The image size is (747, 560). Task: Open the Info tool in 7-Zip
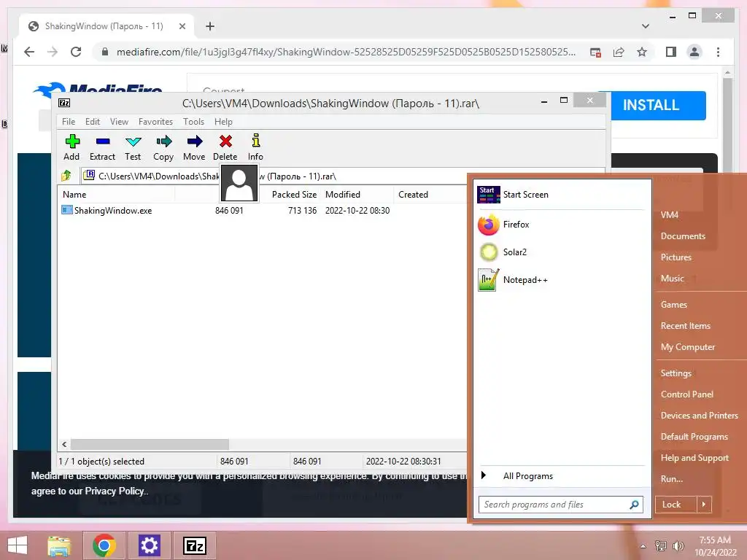click(256, 147)
